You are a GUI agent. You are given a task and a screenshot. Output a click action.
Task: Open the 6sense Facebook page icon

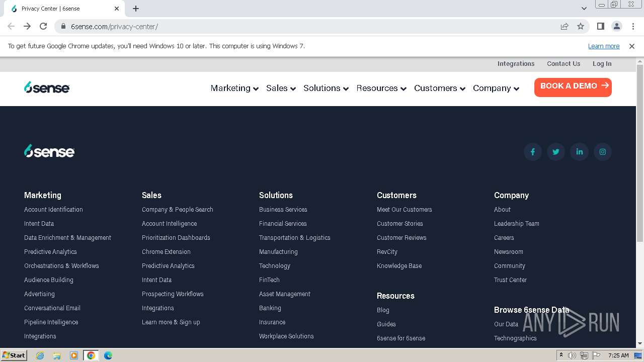(x=532, y=152)
